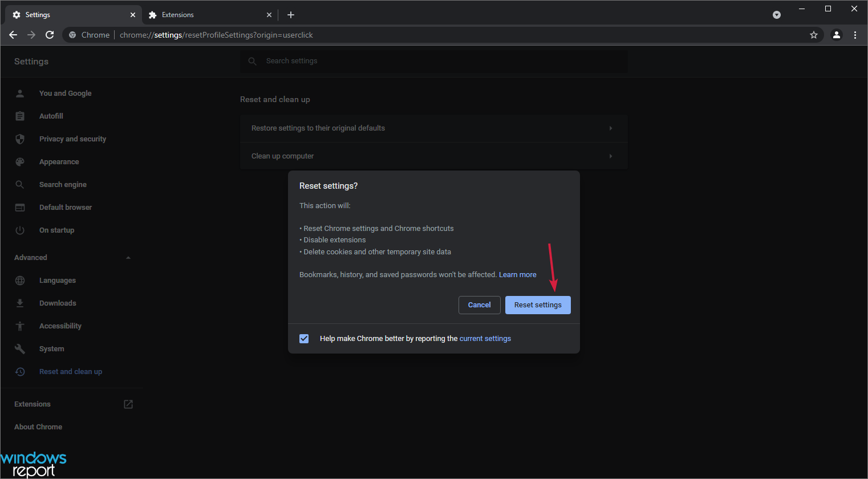Click the Privacy and security shield icon
Screen dimensions: 868x479
(20, 139)
